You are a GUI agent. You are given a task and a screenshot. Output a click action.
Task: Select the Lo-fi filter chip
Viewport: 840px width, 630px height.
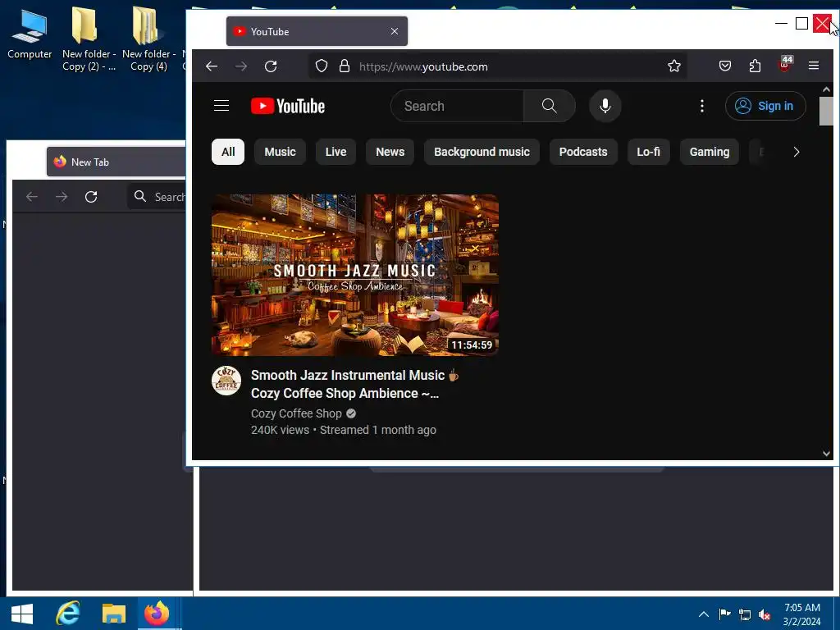pyautogui.click(x=648, y=152)
